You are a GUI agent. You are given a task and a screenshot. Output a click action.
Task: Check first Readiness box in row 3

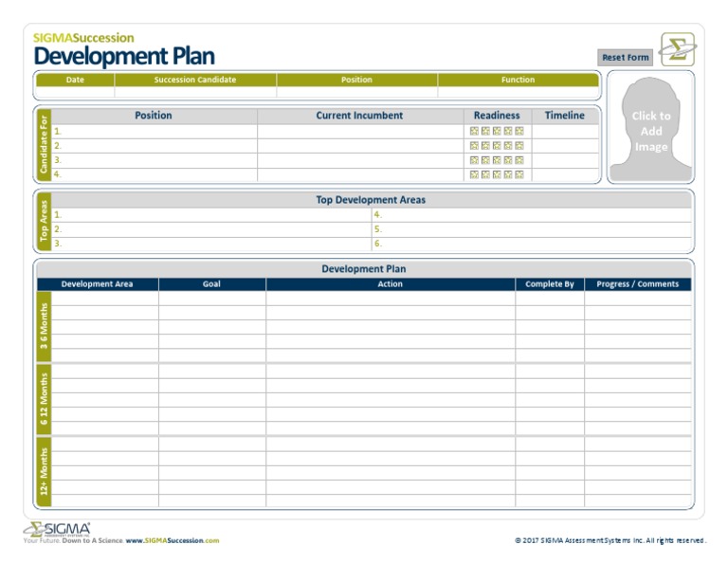pos(474,160)
